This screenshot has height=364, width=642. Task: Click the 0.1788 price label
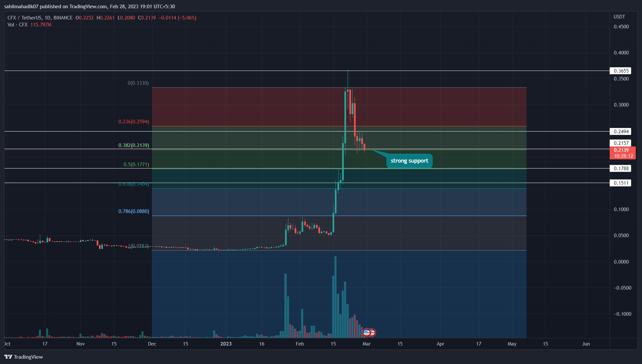tap(620, 168)
